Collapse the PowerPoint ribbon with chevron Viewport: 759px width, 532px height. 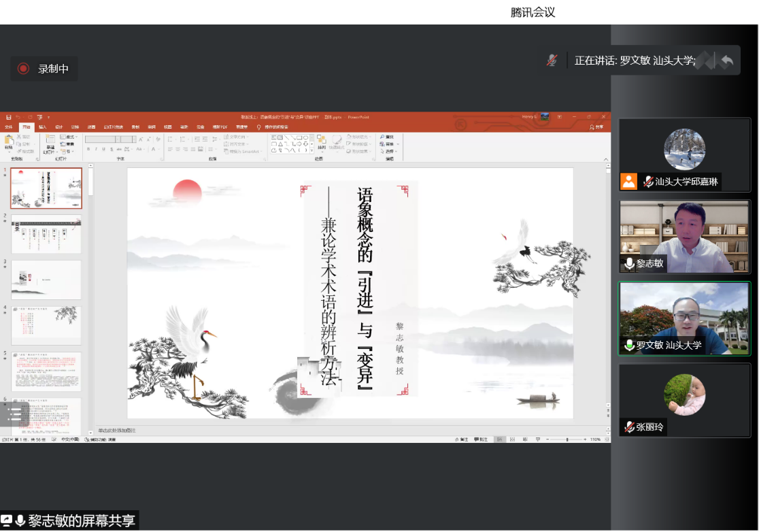click(605, 159)
